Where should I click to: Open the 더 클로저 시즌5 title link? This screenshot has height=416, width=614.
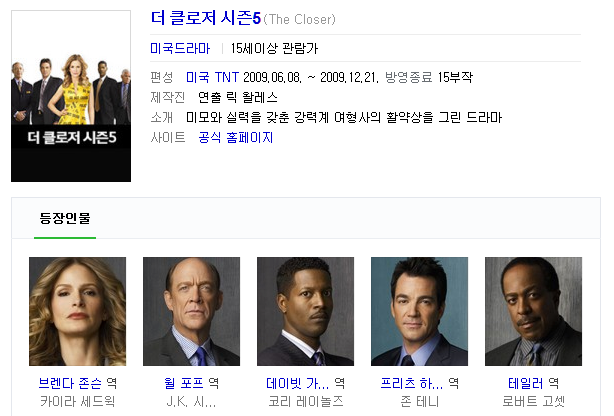206,18
